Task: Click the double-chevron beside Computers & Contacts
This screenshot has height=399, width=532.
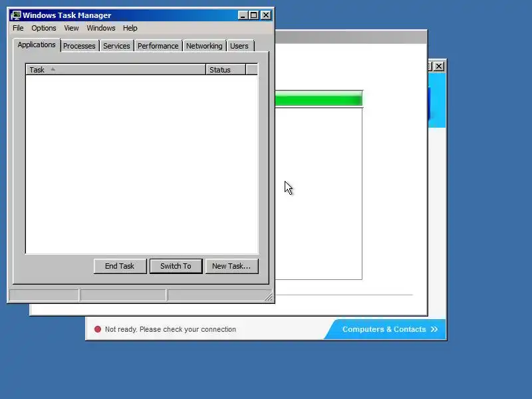Action: click(x=434, y=329)
